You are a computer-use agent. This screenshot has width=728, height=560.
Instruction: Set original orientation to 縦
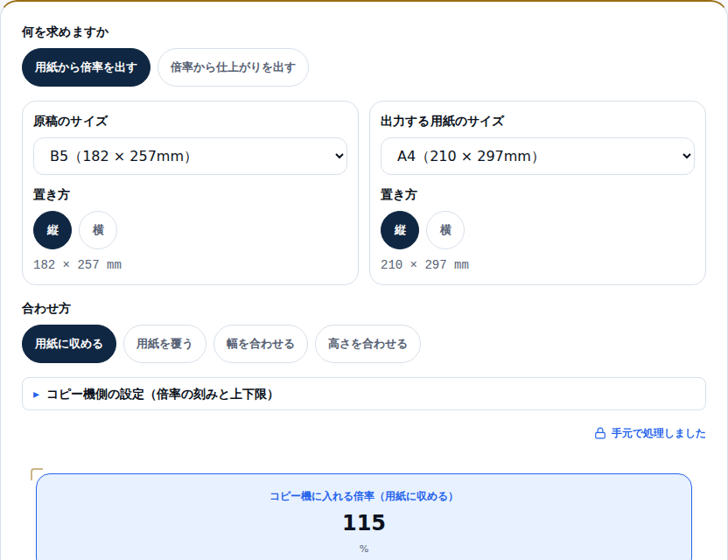pyautogui.click(x=52, y=230)
